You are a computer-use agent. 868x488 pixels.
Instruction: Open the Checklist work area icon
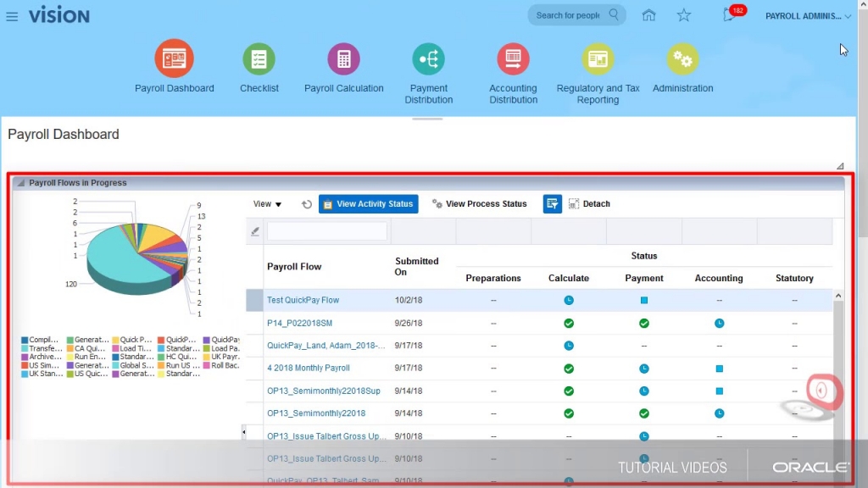click(259, 58)
